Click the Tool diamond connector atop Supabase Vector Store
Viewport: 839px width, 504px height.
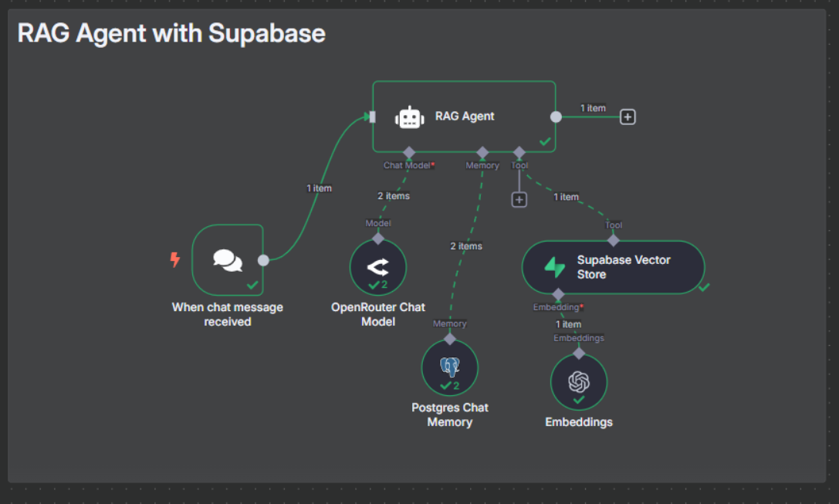(613, 240)
